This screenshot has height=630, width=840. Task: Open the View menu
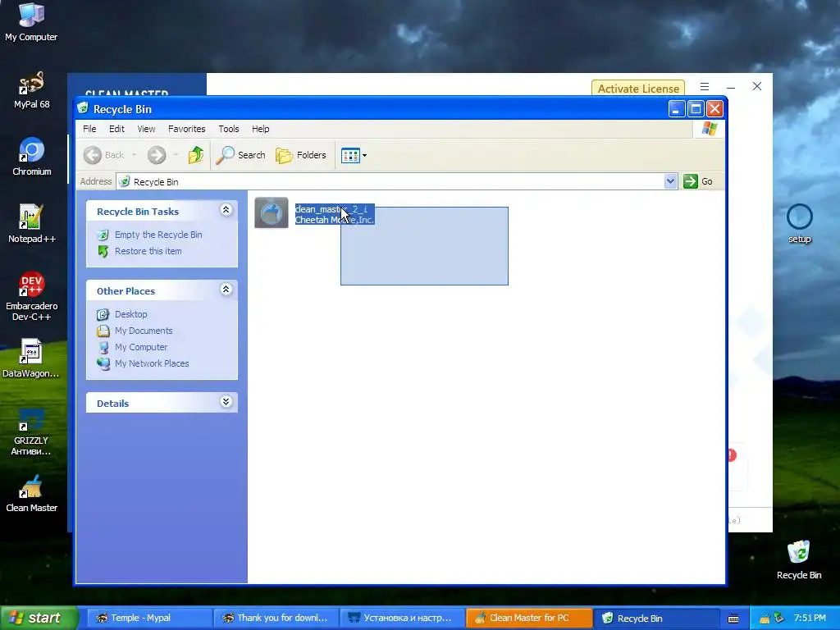146,129
